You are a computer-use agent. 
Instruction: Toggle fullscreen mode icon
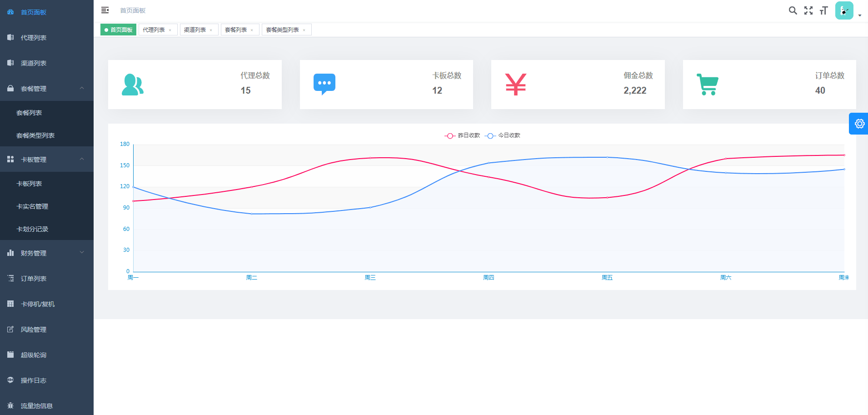point(808,10)
